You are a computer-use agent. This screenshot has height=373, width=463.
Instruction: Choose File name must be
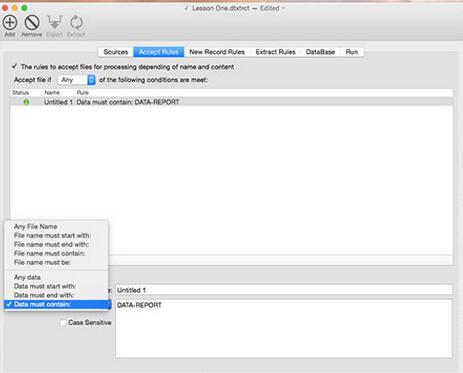click(x=56, y=262)
